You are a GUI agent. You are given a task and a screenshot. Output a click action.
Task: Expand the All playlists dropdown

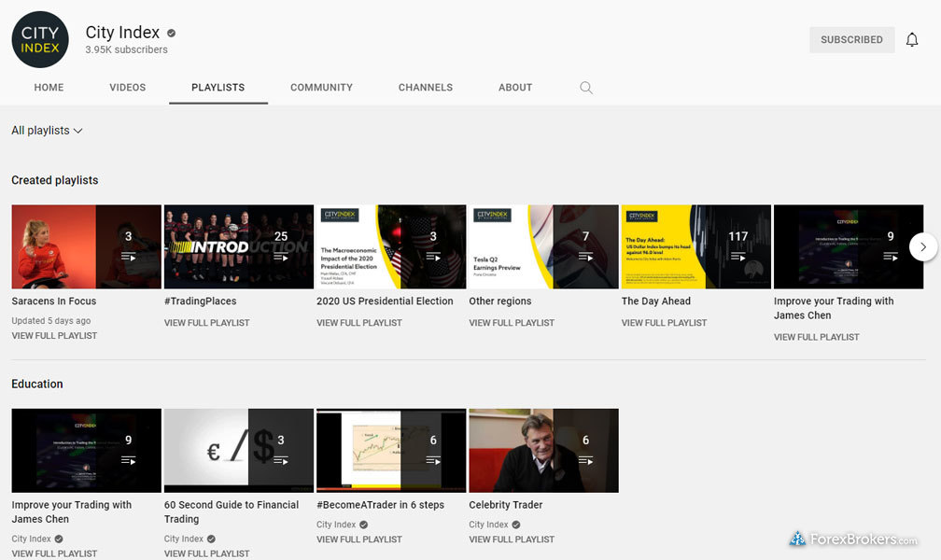pyautogui.click(x=47, y=131)
